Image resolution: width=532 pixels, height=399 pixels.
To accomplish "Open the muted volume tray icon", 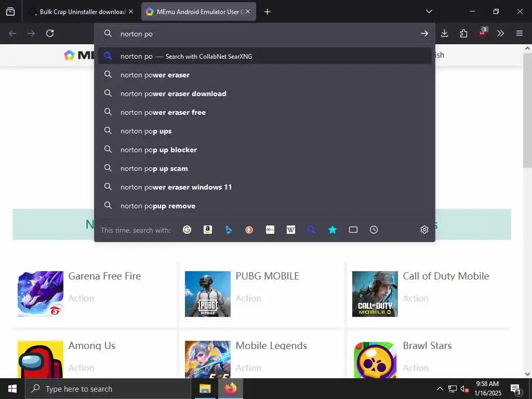I will (x=464, y=389).
